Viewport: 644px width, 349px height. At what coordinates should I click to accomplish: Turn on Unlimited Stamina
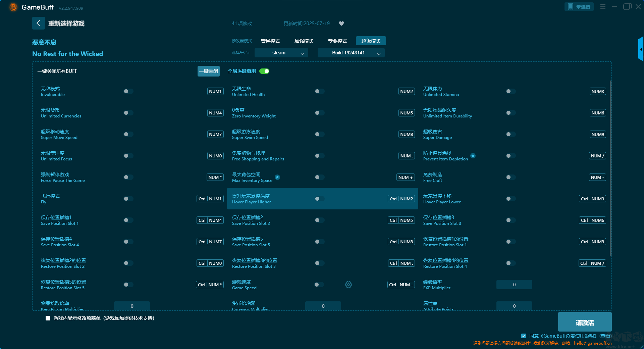pyautogui.click(x=511, y=91)
